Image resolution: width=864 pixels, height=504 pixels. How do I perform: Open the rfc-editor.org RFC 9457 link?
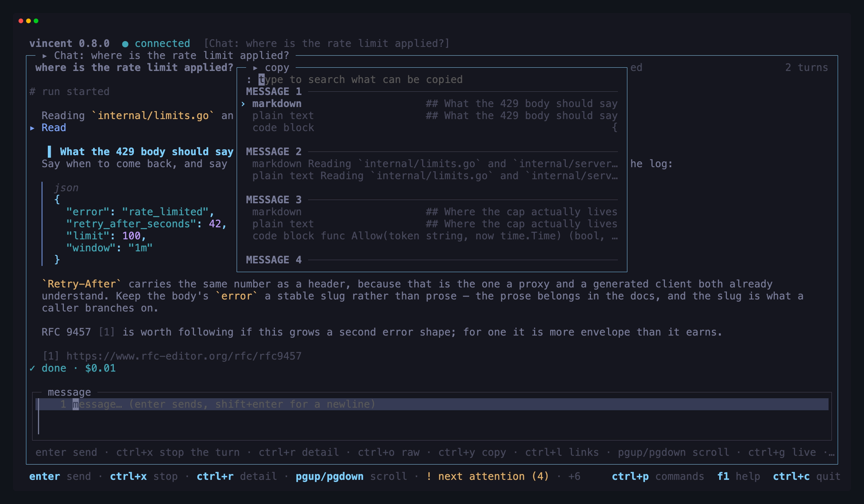pos(184,356)
